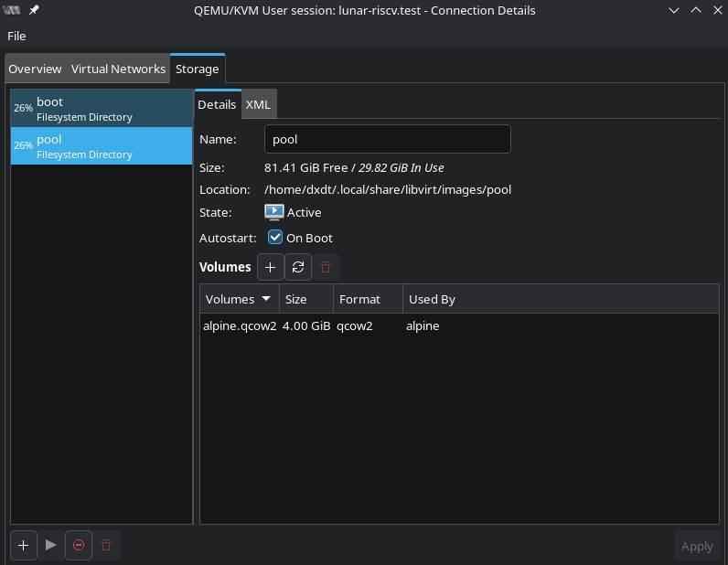Click the Active state monitor icon
This screenshot has height=565, width=728.
tap(274, 212)
